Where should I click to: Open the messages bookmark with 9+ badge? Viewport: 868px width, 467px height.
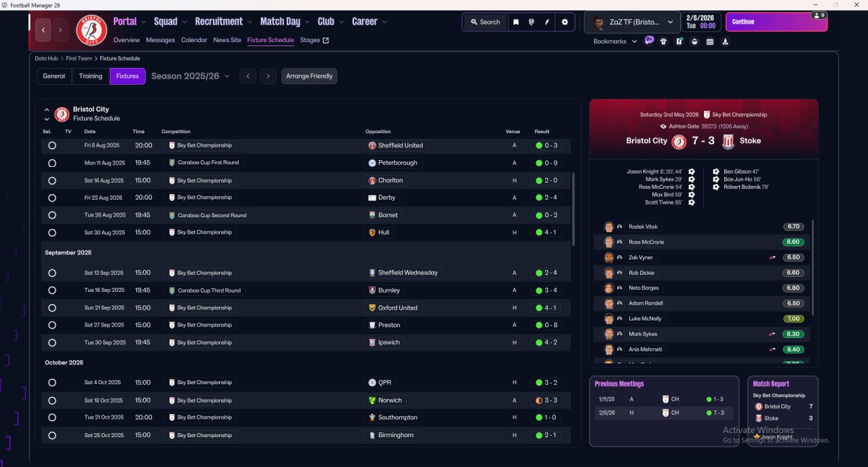[x=649, y=41]
